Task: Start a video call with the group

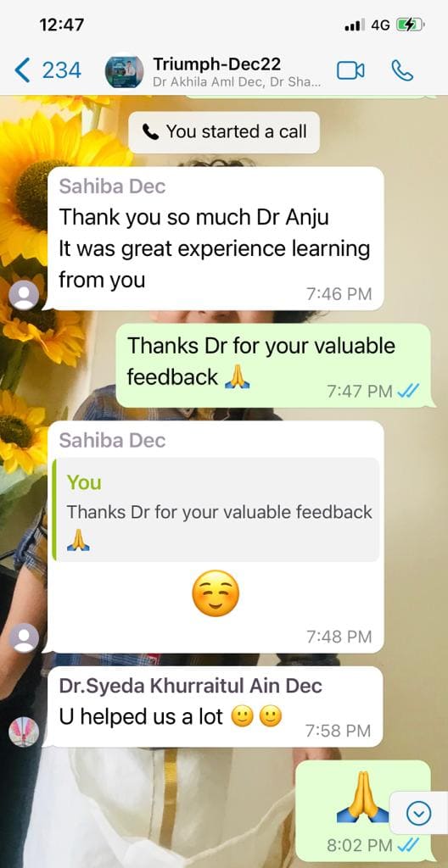Action: 350,70
